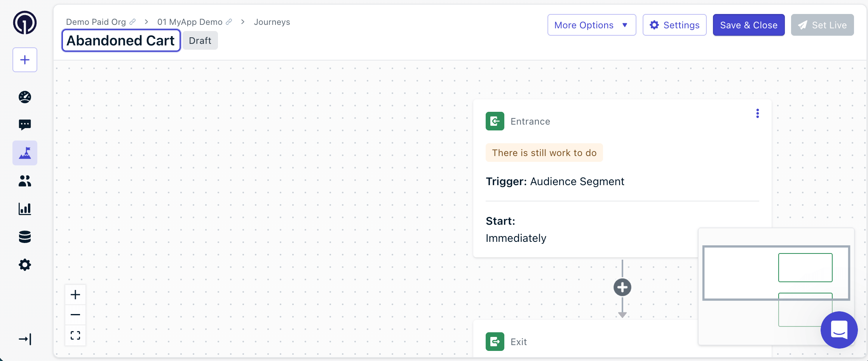Viewport: 868px width, 361px height.
Task: Edit the Abandoned Cart title field
Action: point(121,41)
